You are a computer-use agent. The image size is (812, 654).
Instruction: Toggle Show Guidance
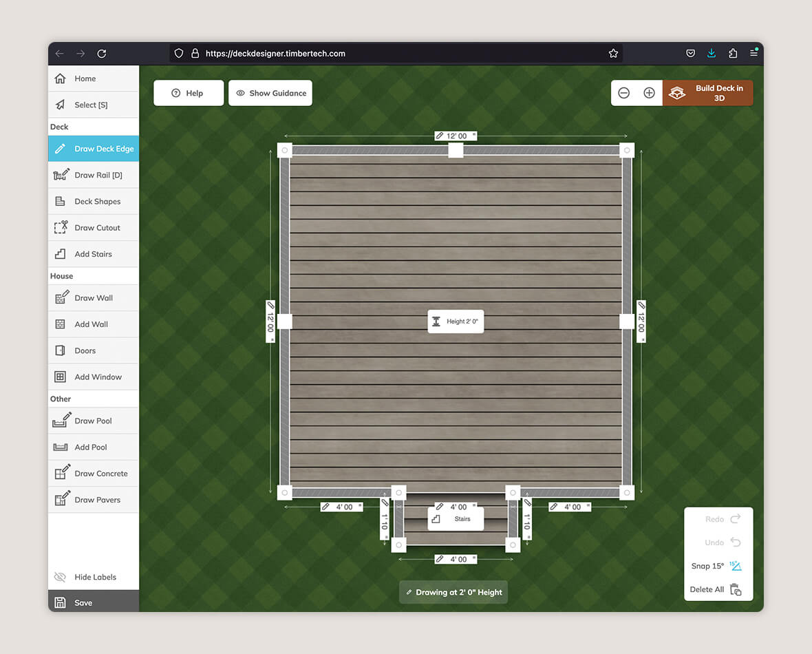point(270,92)
